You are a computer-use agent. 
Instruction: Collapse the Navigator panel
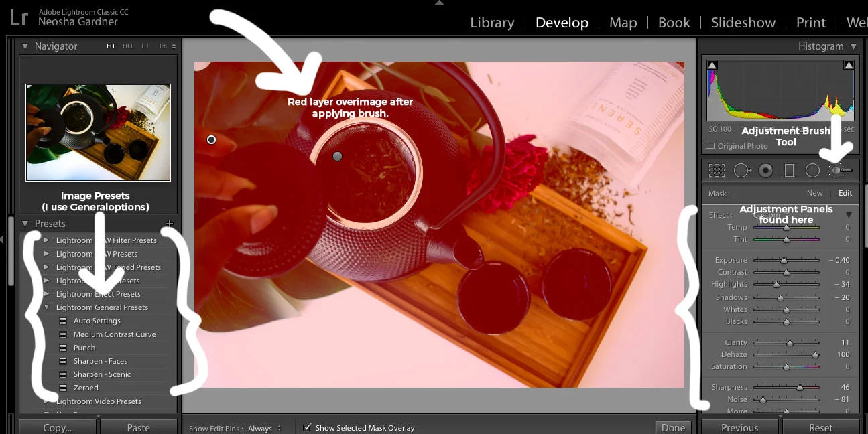pos(25,46)
